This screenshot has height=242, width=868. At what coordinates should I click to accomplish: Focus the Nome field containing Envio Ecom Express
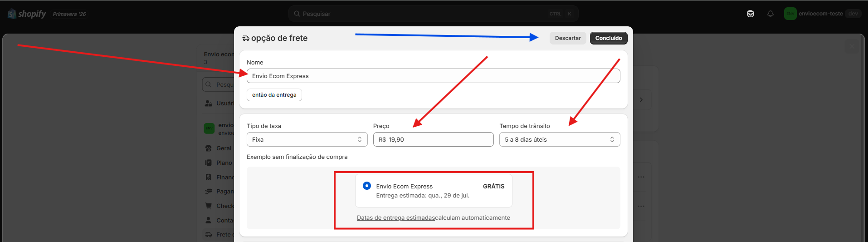434,76
